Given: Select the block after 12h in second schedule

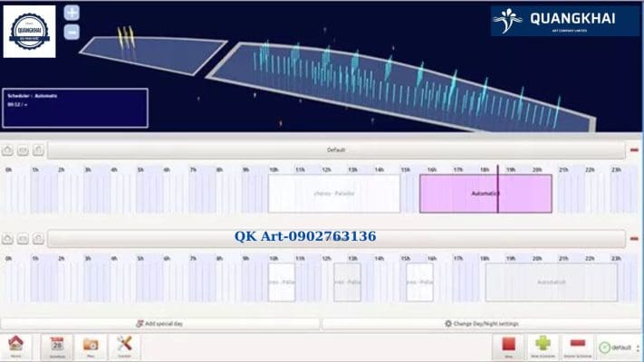Looking at the screenshot, I should tap(348, 282).
